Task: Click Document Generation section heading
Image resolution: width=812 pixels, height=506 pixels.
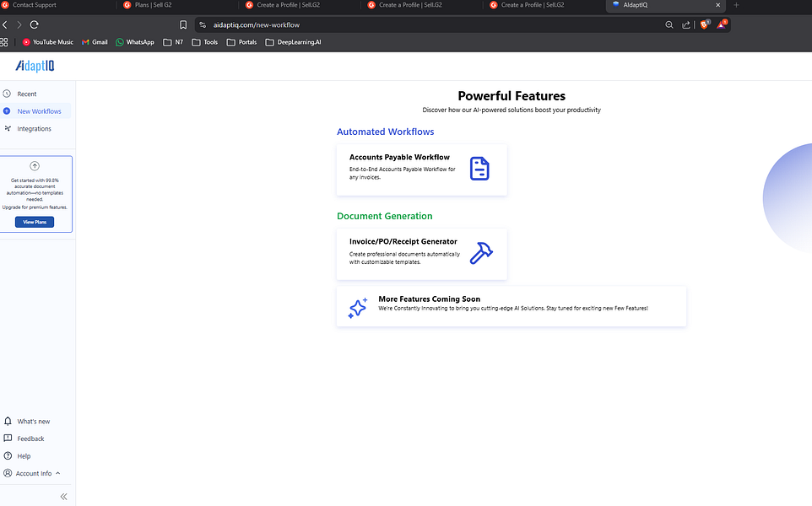Action: (385, 216)
